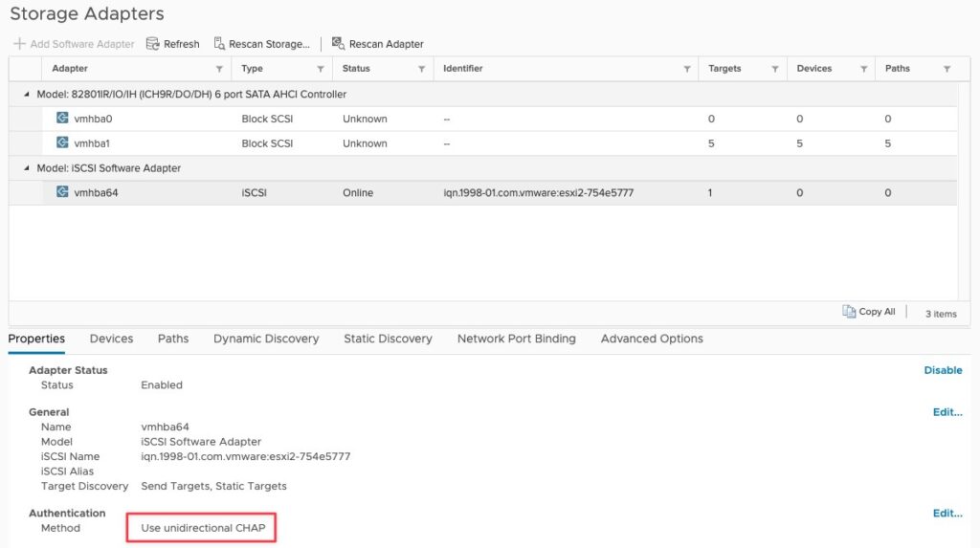Click the Rescan Storage button label
Screen dimensions: 980x548
coord(269,44)
